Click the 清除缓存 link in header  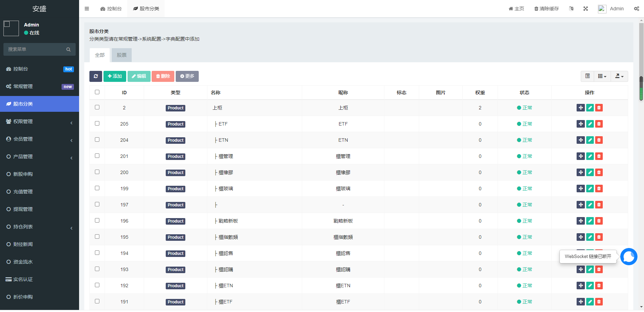click(546, 9)
